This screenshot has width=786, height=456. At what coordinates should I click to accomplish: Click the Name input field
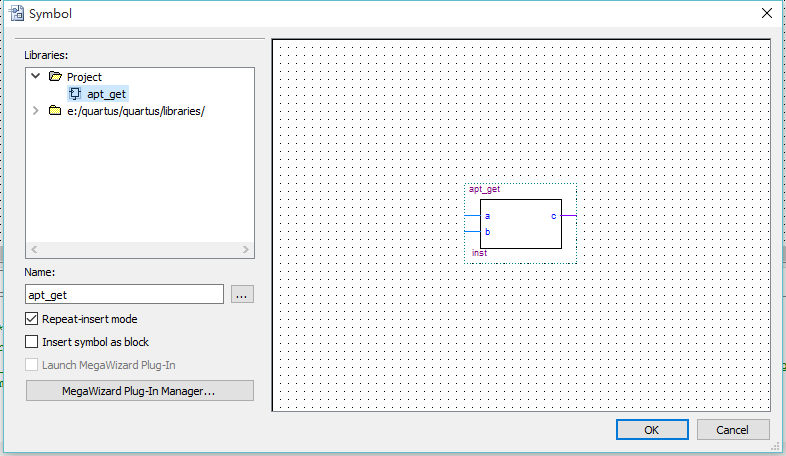124,294
